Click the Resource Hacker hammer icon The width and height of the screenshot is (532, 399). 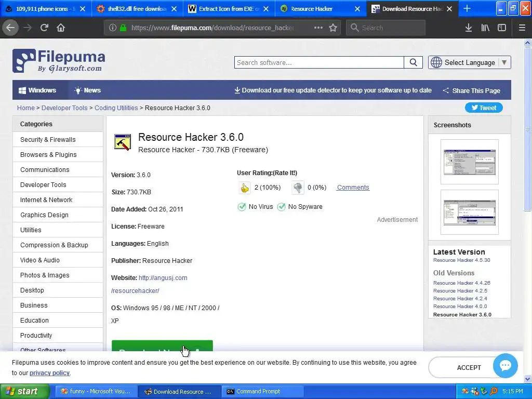pyautogui.click(x=123, y=142)
